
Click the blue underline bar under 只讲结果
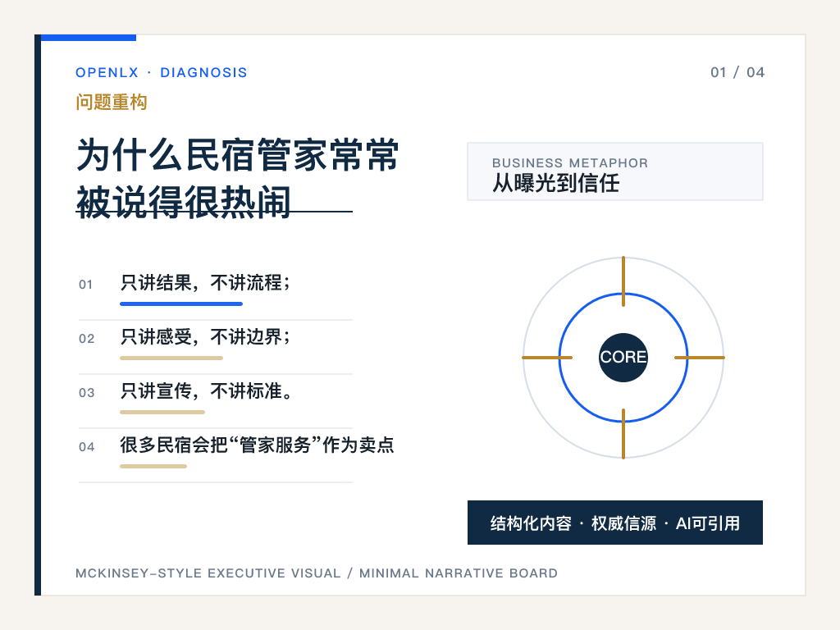click(181, 304)
